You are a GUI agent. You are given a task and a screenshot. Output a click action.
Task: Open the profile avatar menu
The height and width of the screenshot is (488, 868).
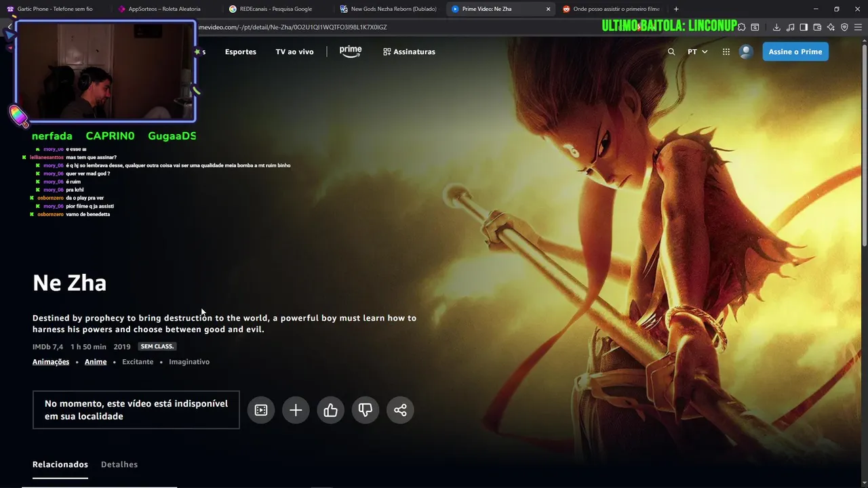[746, 52]
